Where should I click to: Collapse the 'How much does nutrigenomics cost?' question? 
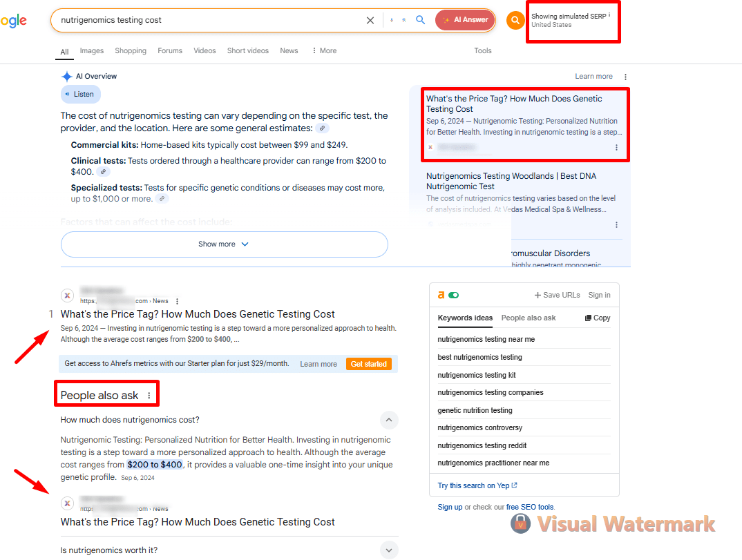click(x=389, y=420)
